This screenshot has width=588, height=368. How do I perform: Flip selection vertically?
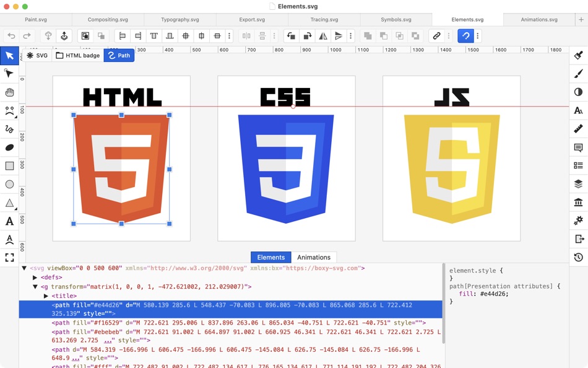tap(338, 36)
